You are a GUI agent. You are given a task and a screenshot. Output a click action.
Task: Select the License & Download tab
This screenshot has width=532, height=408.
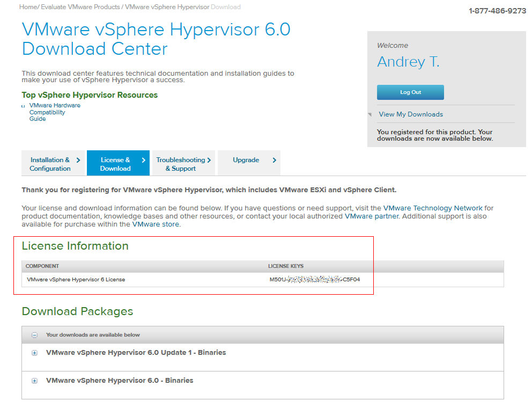click(x=118, y=163)
